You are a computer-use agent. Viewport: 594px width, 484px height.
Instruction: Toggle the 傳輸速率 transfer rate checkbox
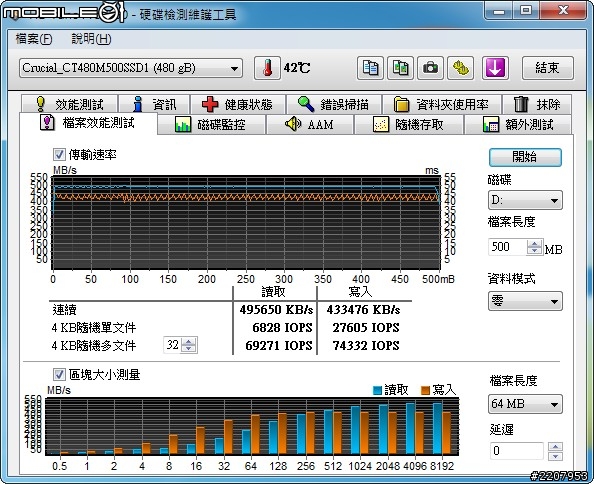59,155
